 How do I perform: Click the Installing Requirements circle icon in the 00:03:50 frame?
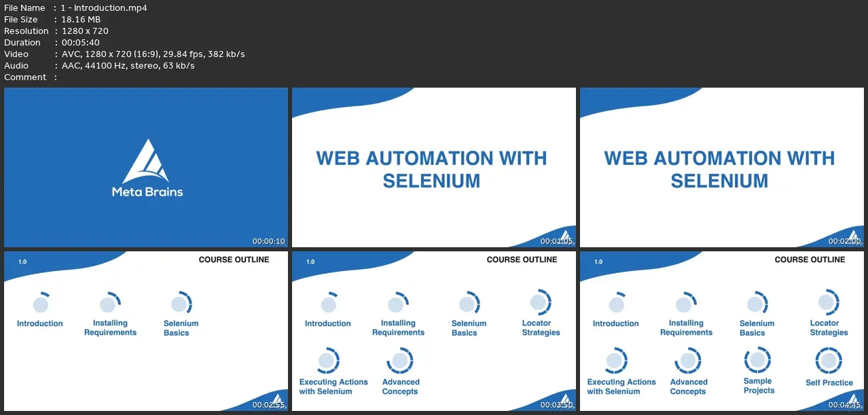[397, 304]
